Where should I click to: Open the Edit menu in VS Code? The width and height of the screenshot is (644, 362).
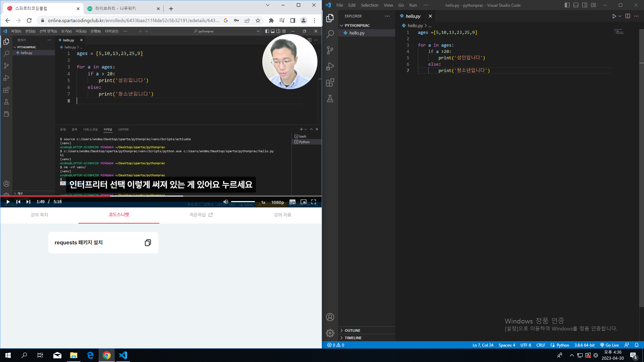[x=352, y=5]
